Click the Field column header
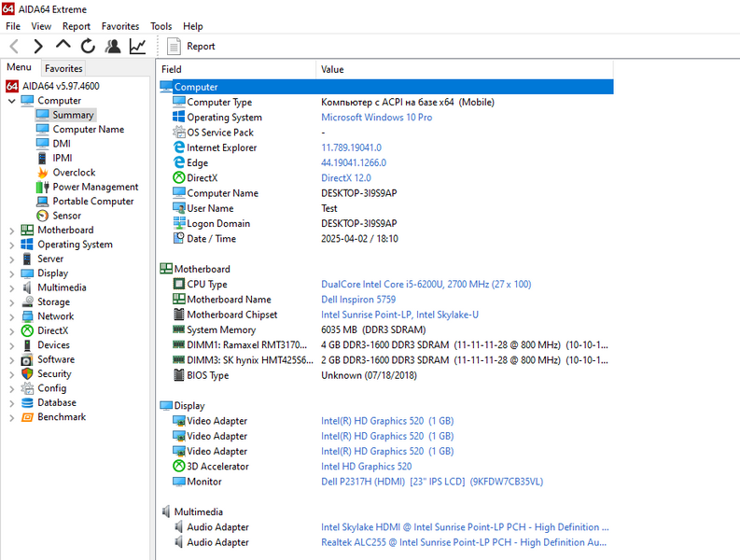The image size is (740, 560). point(237,69)
